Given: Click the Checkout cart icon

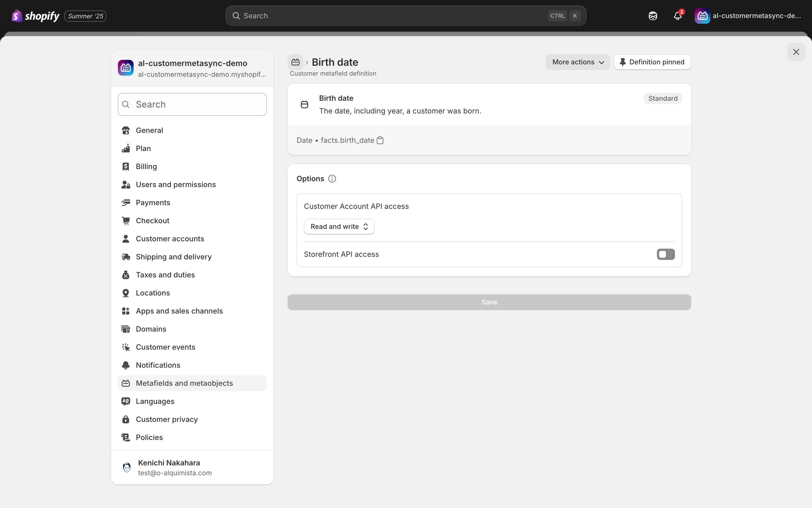Looking at the screenshot, I should click(x=126, y=221).
